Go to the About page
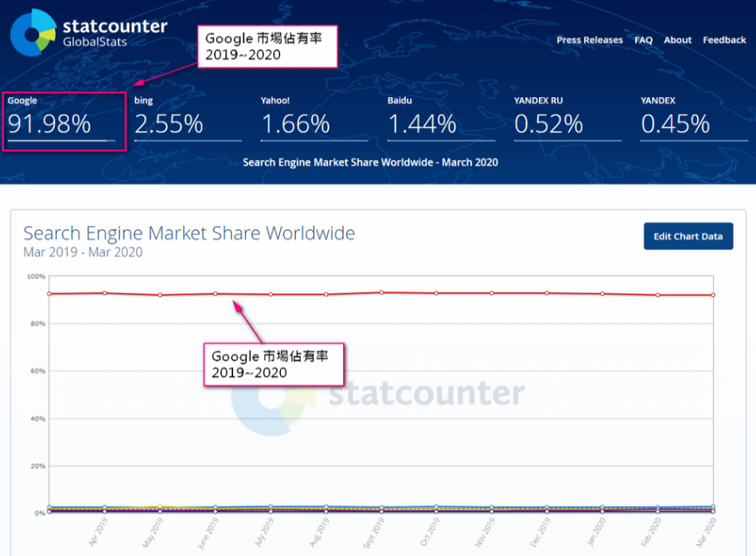Screen dimensions: 756x556 click(x=677, y=40)
